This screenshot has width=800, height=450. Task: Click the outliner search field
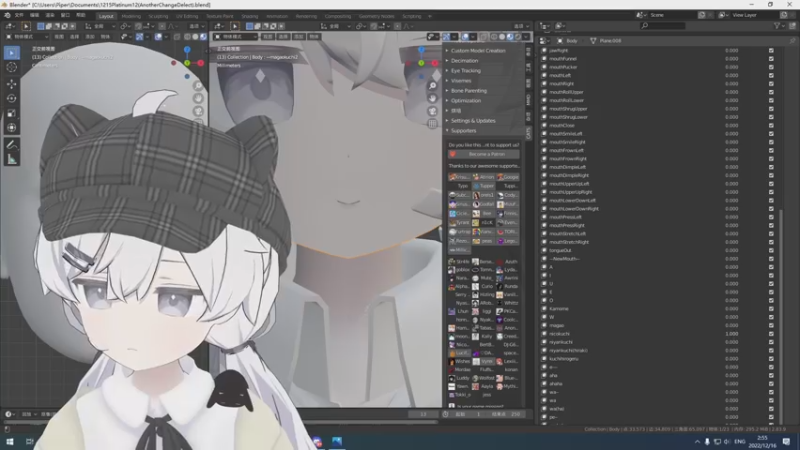point(663,26)
